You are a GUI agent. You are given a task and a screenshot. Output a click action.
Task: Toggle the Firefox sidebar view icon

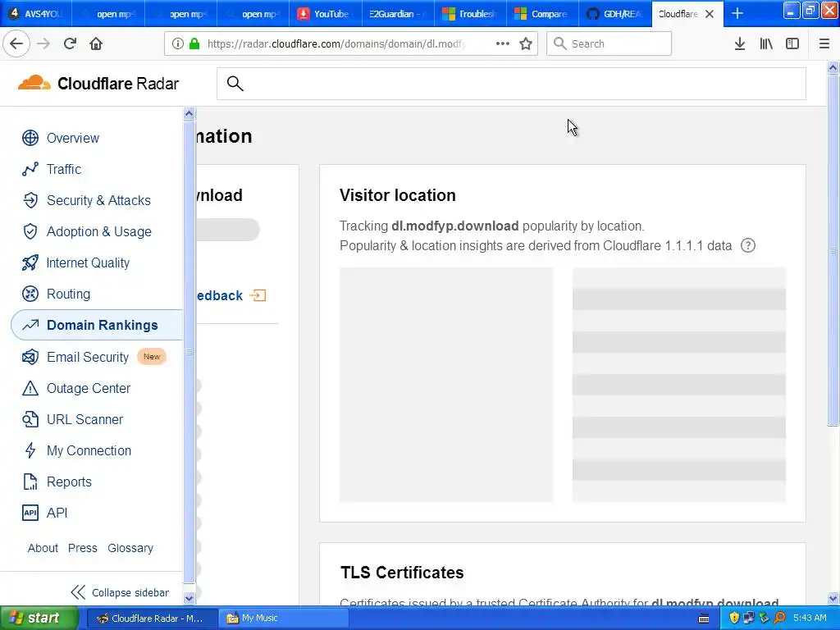792,44
